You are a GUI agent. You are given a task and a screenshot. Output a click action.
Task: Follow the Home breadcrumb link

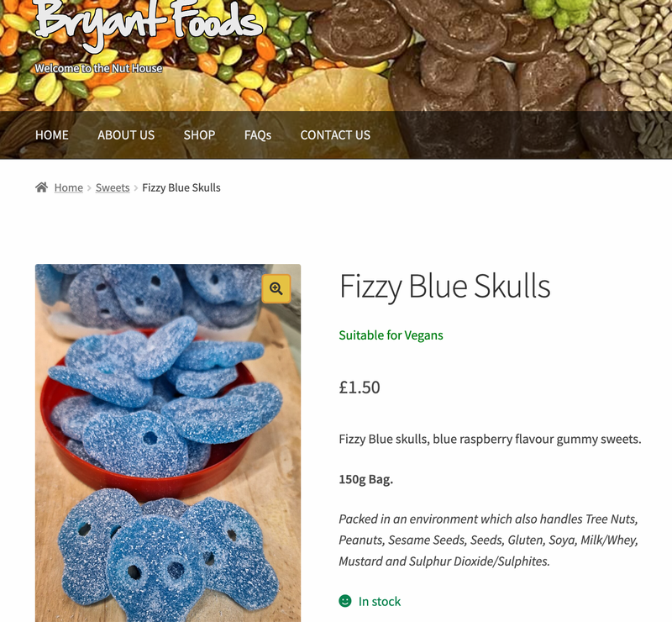pos(69,188)
